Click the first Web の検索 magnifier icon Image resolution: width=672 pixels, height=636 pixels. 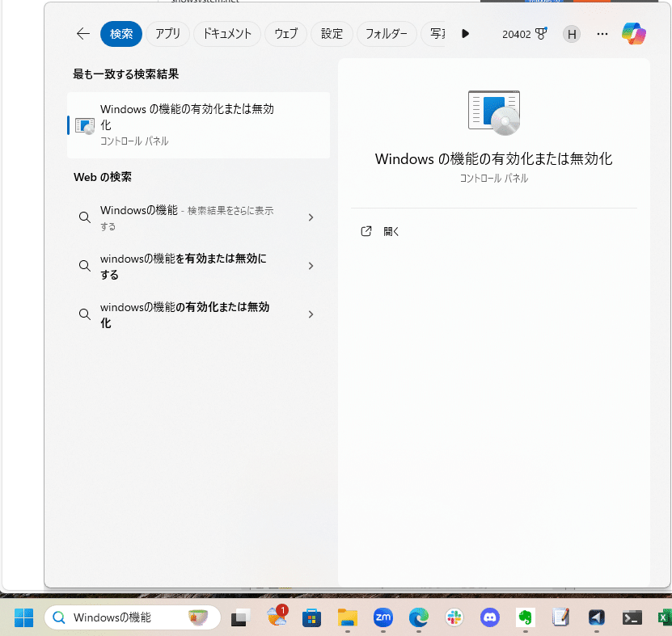tap(85, 217)
